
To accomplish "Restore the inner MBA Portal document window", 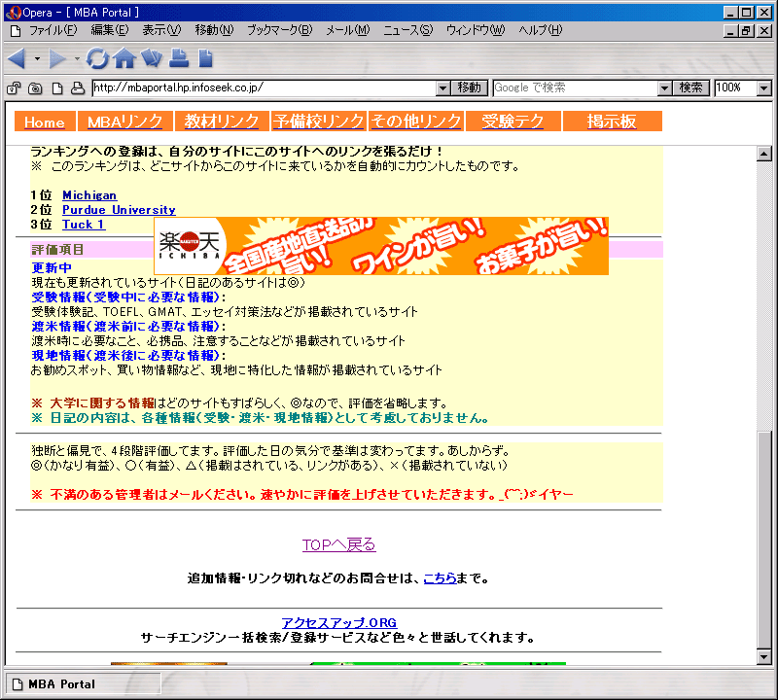I will [x=747, y=31].
